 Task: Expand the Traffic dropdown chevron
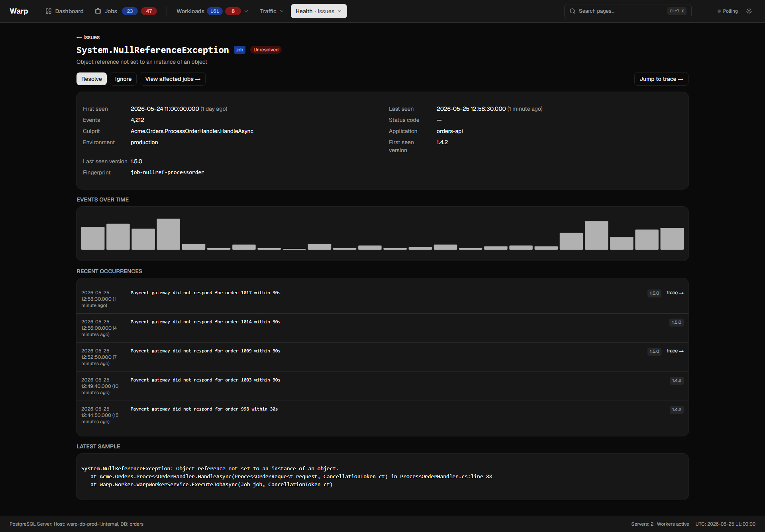tap(282, 11)
